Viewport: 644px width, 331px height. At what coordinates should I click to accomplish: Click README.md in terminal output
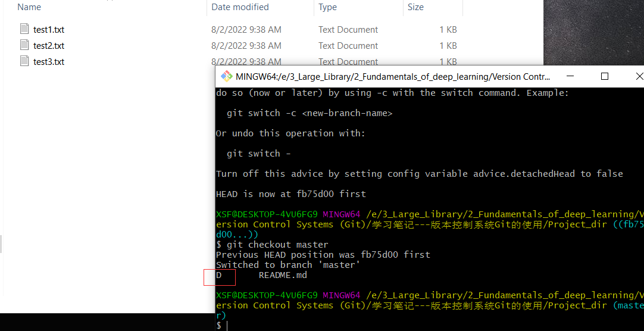coord(283,275)
